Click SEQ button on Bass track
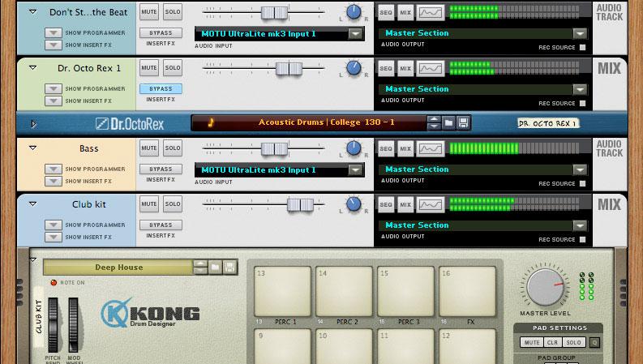This screenshot has width=643, height=364. [385, 149]
